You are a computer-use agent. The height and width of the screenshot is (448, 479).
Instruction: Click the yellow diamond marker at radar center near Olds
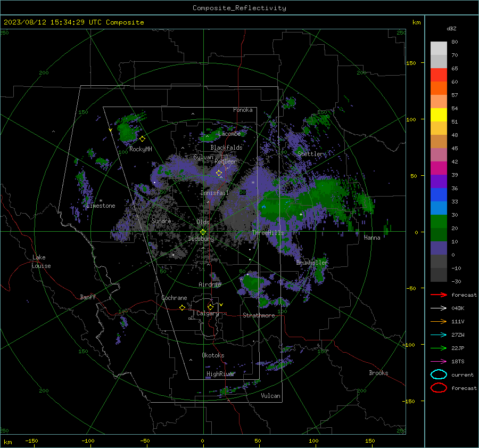click(x=203, y=232)
